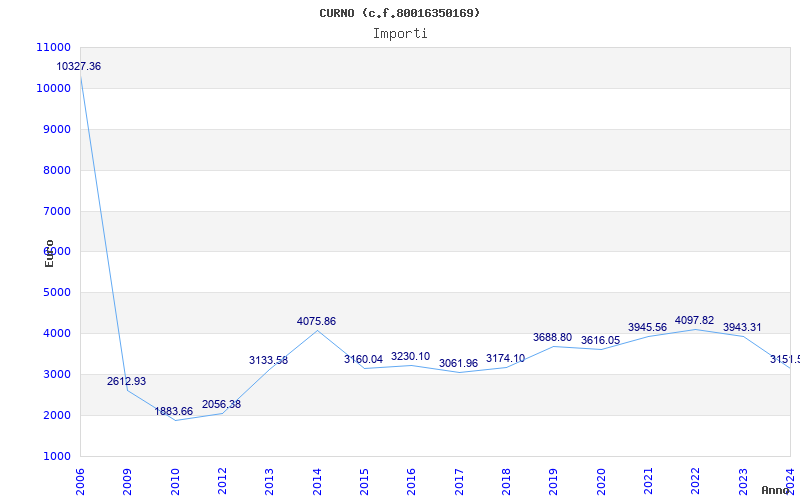Click the 2012 x-axis year label

click(x=222, y=482)
